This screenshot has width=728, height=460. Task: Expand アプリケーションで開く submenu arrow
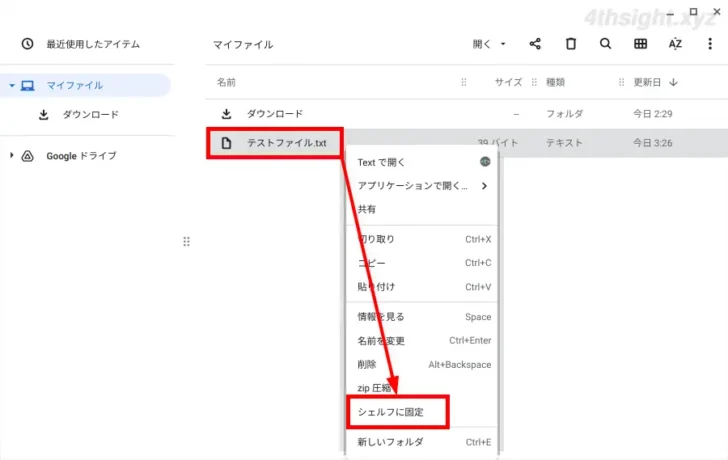pos(484,186)
